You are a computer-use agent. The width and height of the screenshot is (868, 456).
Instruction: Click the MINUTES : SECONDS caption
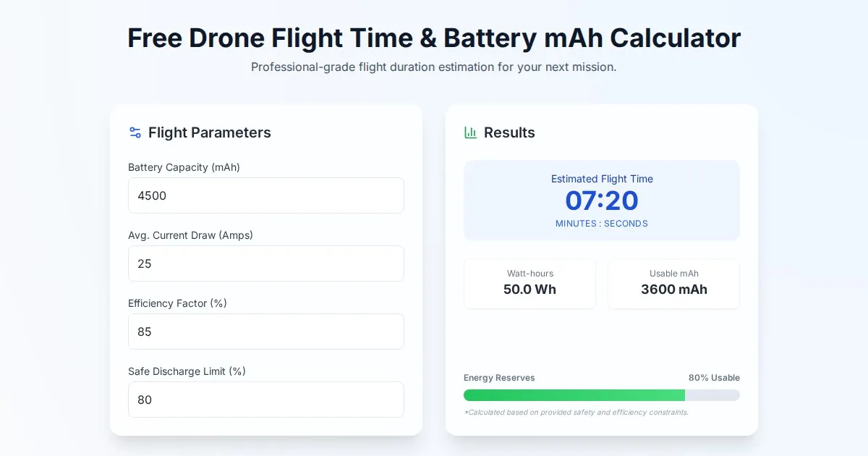coord(601,224)
